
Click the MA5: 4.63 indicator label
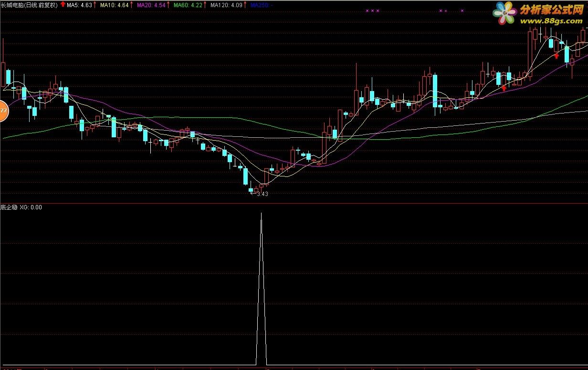[x=79, y=5]
